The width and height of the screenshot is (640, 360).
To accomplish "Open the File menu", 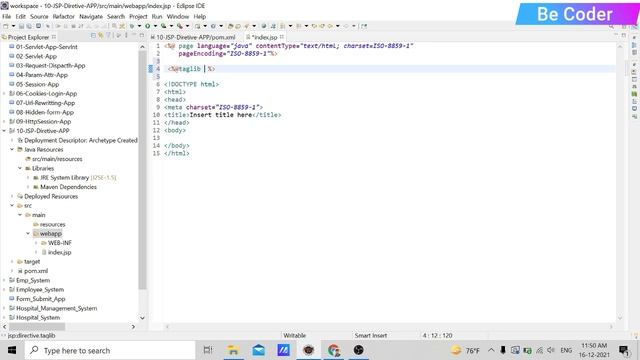I will [x=7, y=16].
